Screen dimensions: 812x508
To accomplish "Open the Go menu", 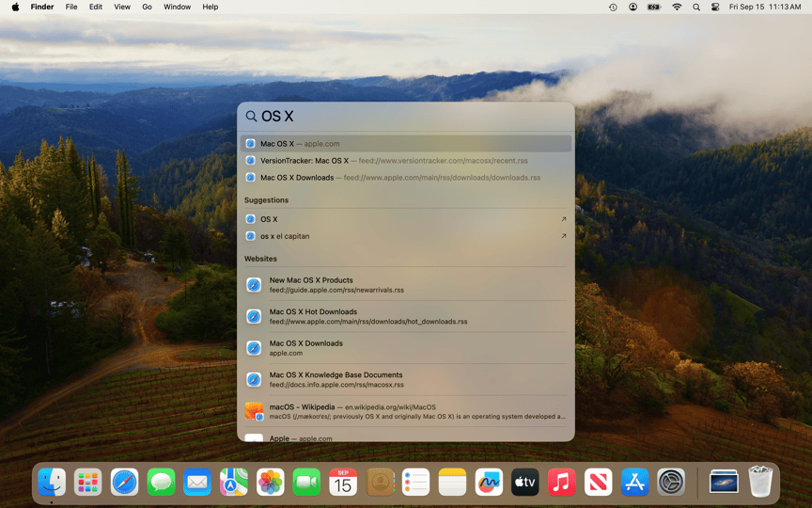I will [147, 7].
